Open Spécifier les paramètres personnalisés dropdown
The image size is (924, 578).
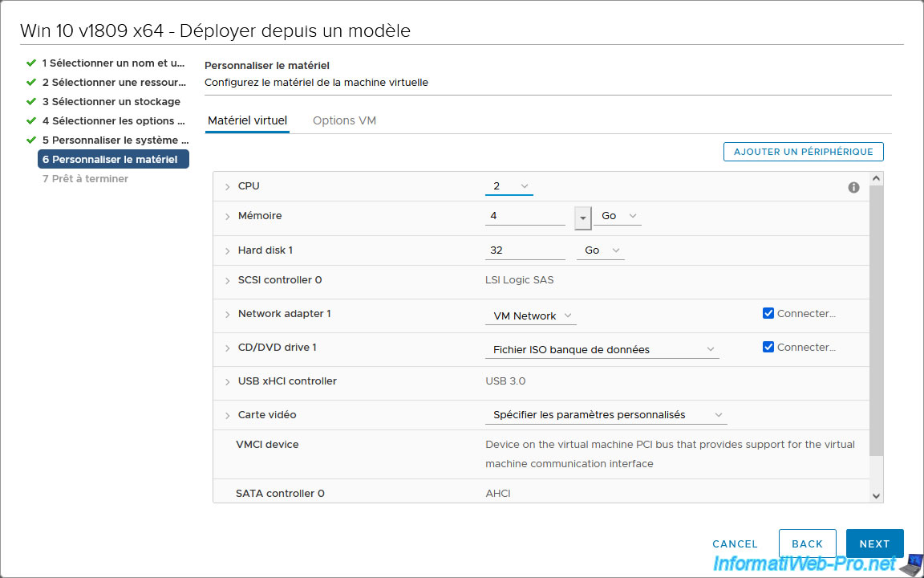click(x=606, y=415)
